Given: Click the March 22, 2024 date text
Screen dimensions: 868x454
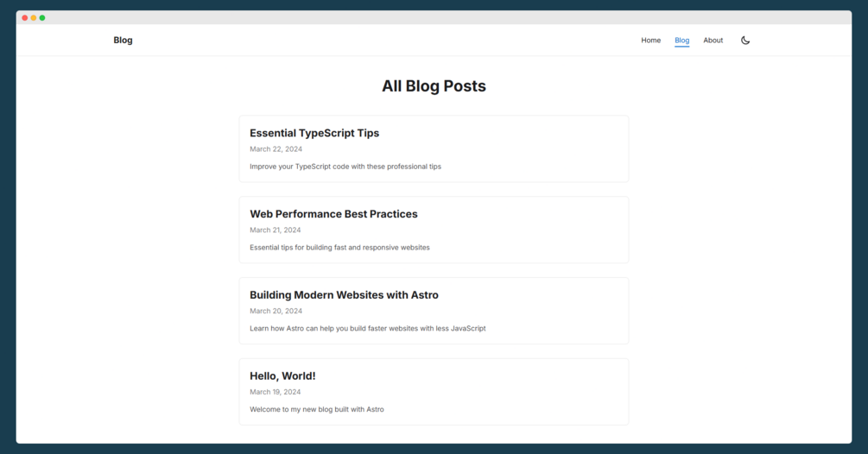Looking at the screenshot, I should 276,149.
